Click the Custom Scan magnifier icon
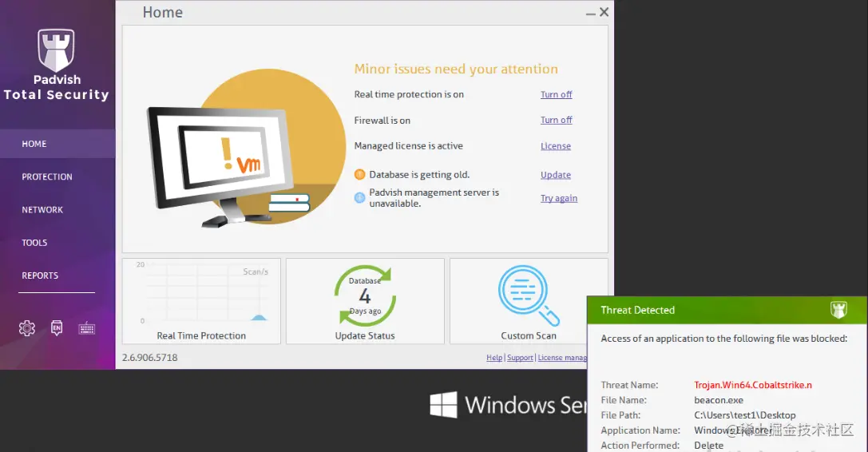 529,295
